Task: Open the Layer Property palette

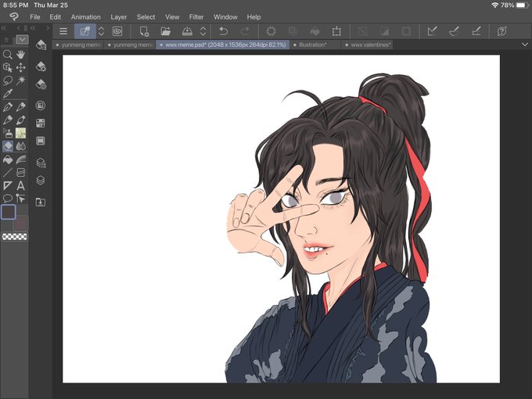Action: point(41,164)
